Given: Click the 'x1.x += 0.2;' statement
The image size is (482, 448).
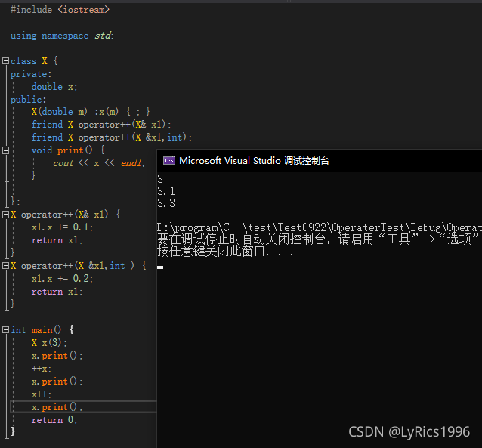Looking at the screenshot, I should (x=62, y=279).
